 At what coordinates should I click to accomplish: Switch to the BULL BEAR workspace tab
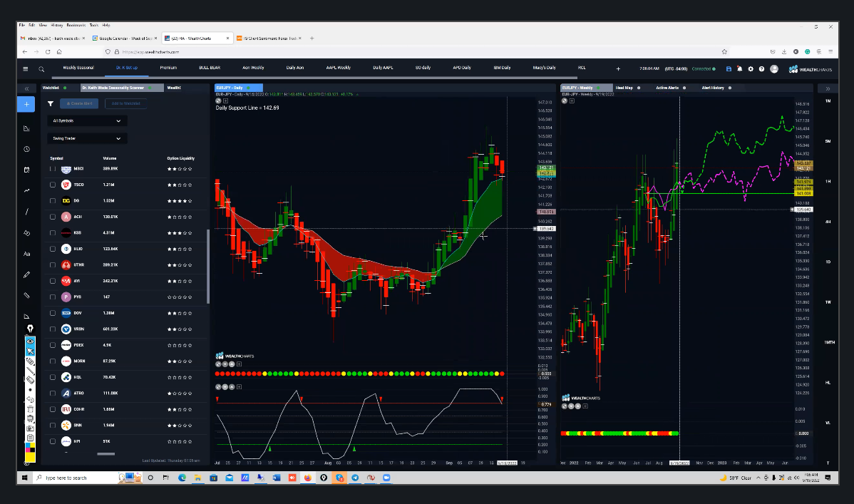pos(210,68)
